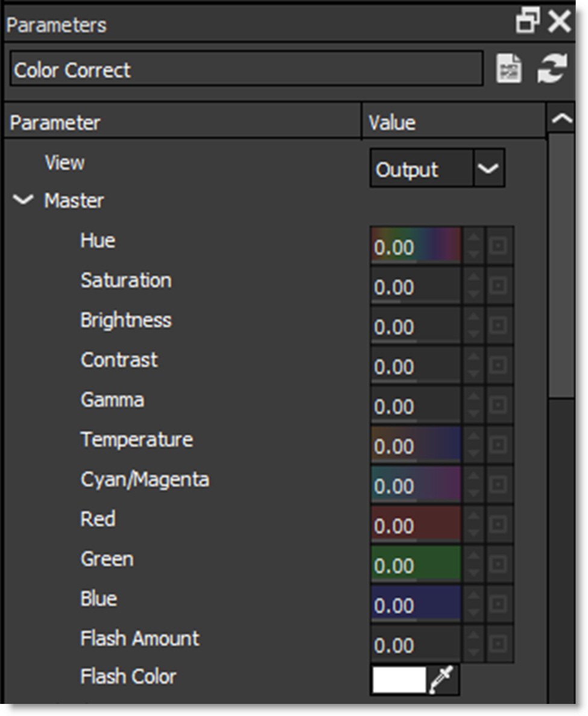Collapse the Master parameter group
Image resolution: width=588 pixels, height=716 pixels.
pos(23,200)
